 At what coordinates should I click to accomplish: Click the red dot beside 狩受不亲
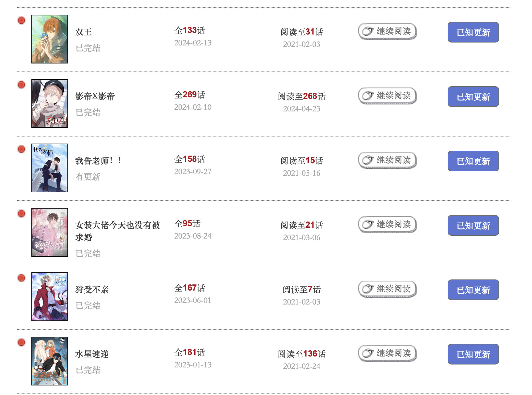point(21,278)
